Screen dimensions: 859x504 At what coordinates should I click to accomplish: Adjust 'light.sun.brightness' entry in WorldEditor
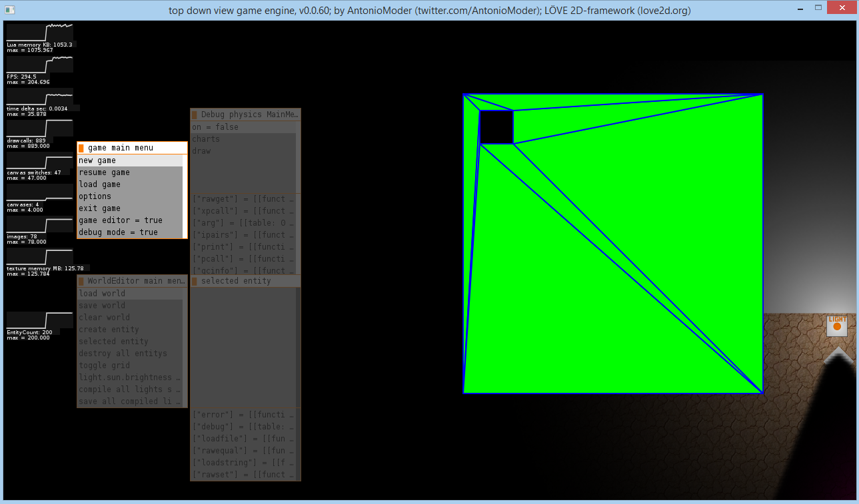pos(130,378)
